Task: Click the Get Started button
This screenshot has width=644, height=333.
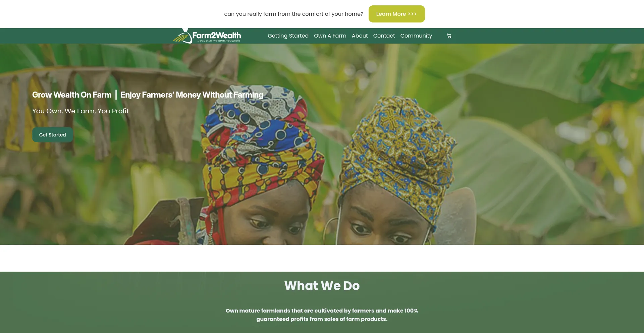Action: click(53, 135)
